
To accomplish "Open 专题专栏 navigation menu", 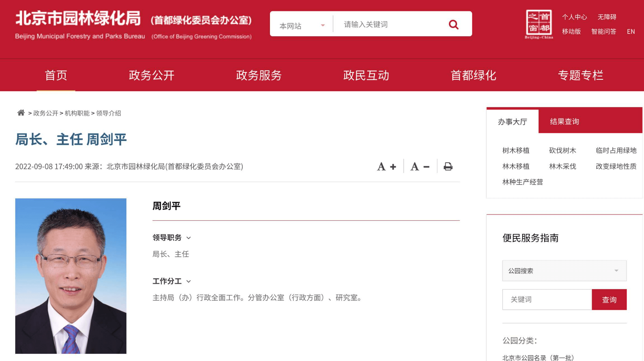I will tap(581, 75).
